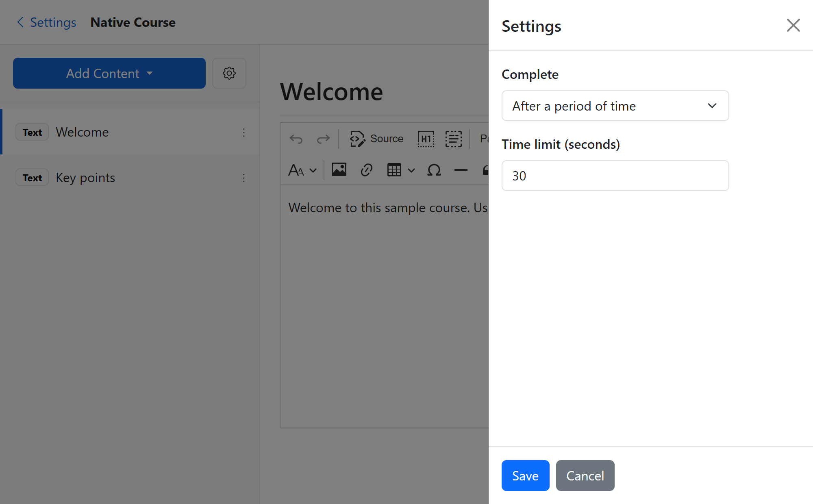Screen dimensions: 813x504
Task: Click the Native Course title
Action: pos(133,22)
